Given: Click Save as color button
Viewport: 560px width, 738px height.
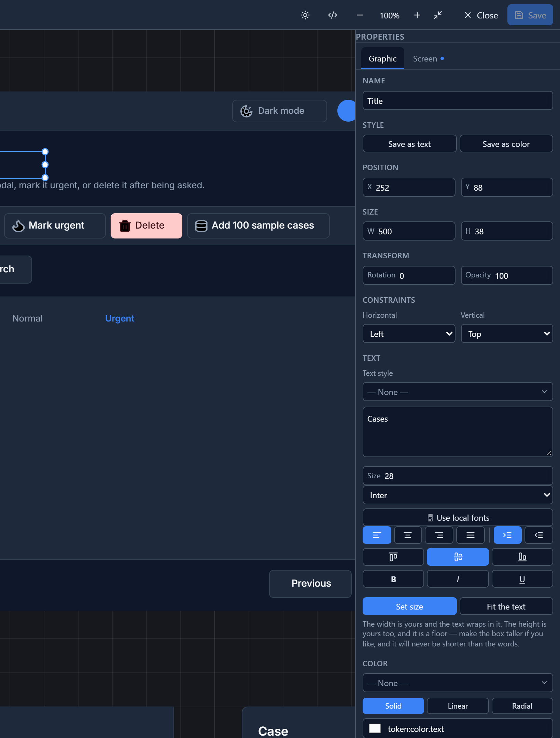Looking at the screenshot, I should click(x=506, y=144).
